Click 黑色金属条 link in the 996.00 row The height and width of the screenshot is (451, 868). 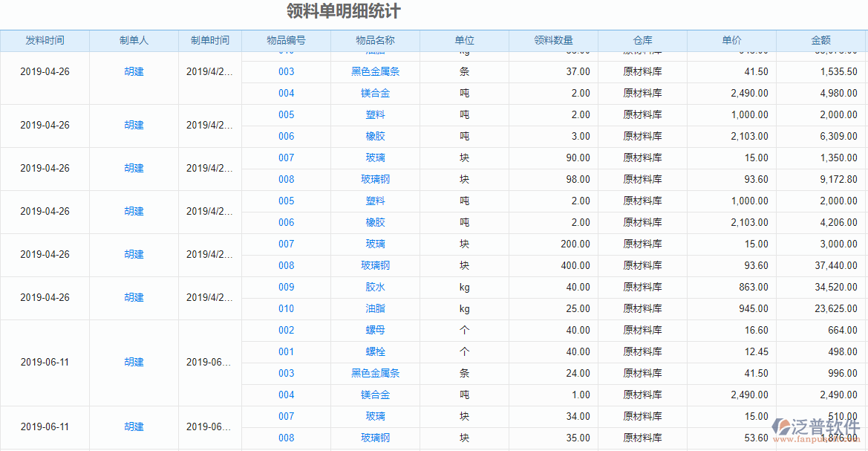click(x=375, y=373)
